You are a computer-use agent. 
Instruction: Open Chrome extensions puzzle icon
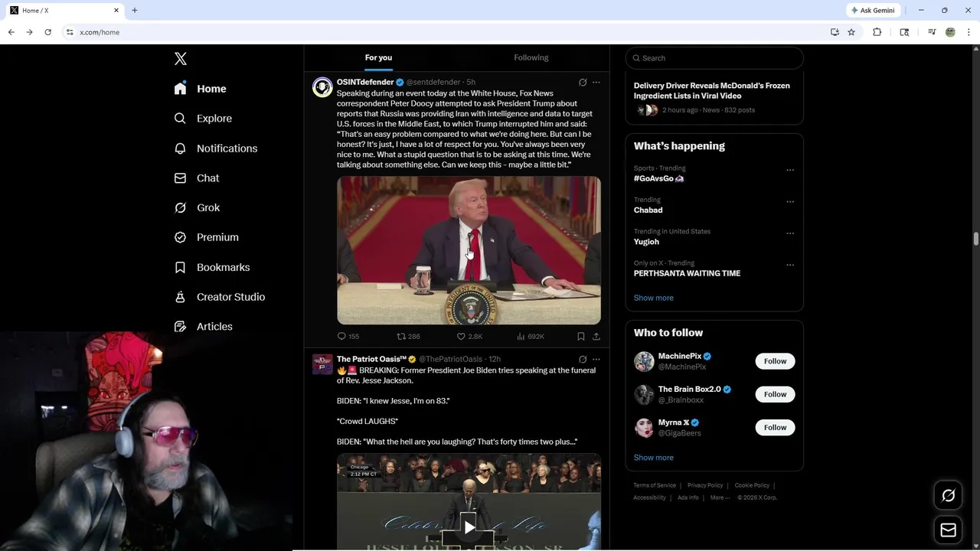coord(877,32)
